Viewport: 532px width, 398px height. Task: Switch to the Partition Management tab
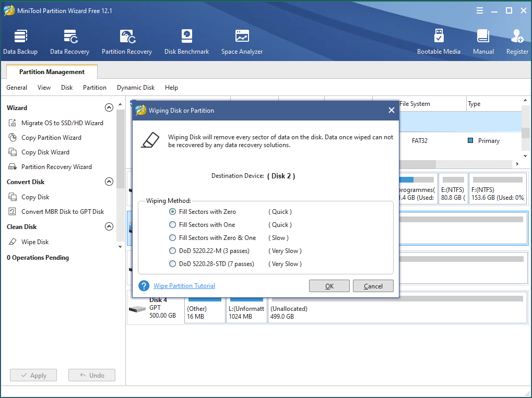[52, 72]
